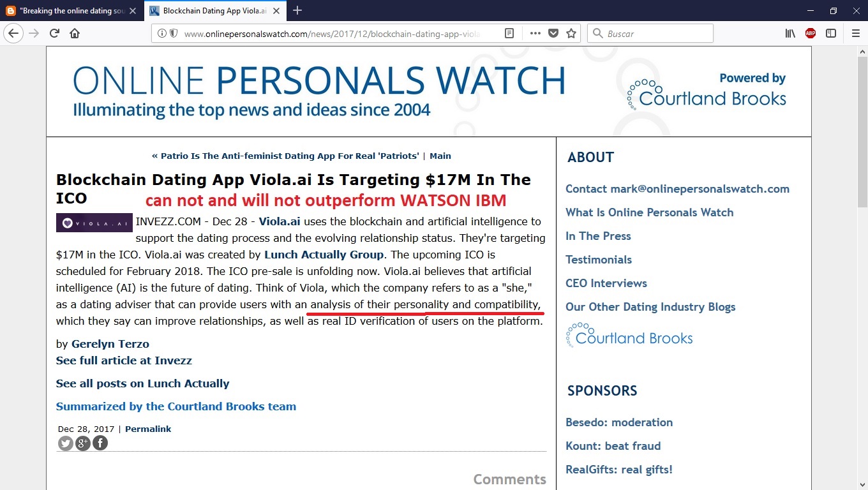
Task: Open What Is Online Personals Watch
Action: tap(649, 212)
